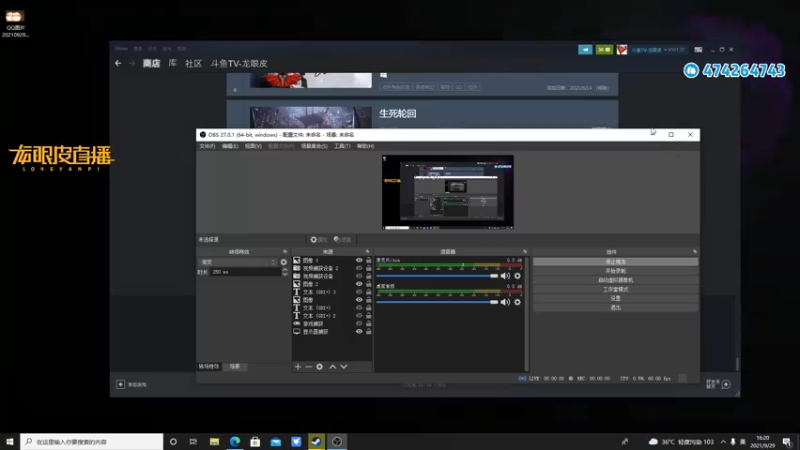Open the transition type dropdown
800x450 pixels.
pyautogui.click(x=238, y=262)
